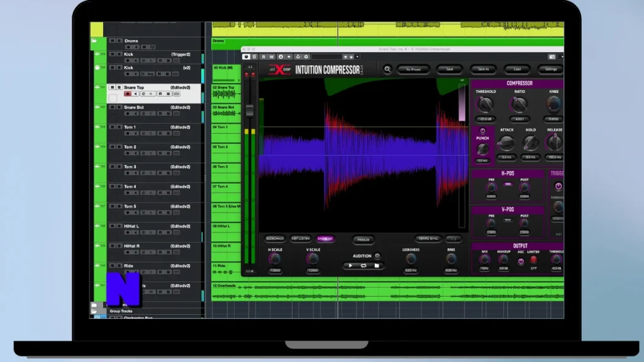
Task: Click the Ratio knob
Action: coord(519,105)
